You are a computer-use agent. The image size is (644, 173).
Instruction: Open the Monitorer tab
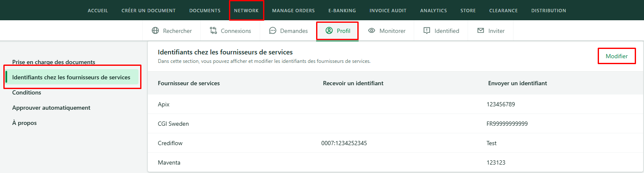[x=386, y=31]
